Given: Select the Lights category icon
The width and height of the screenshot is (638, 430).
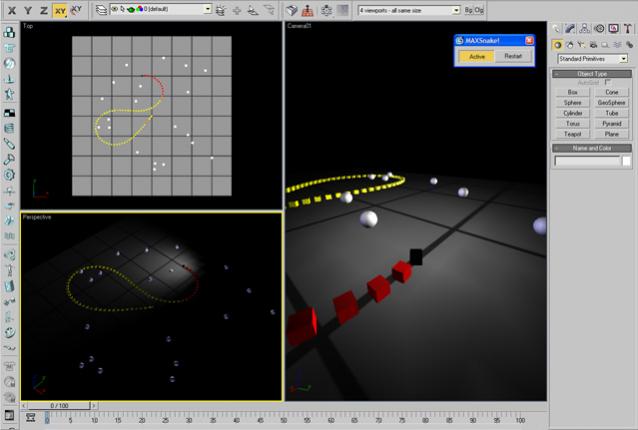Looking at the screenshot, I should pos(581,45).
